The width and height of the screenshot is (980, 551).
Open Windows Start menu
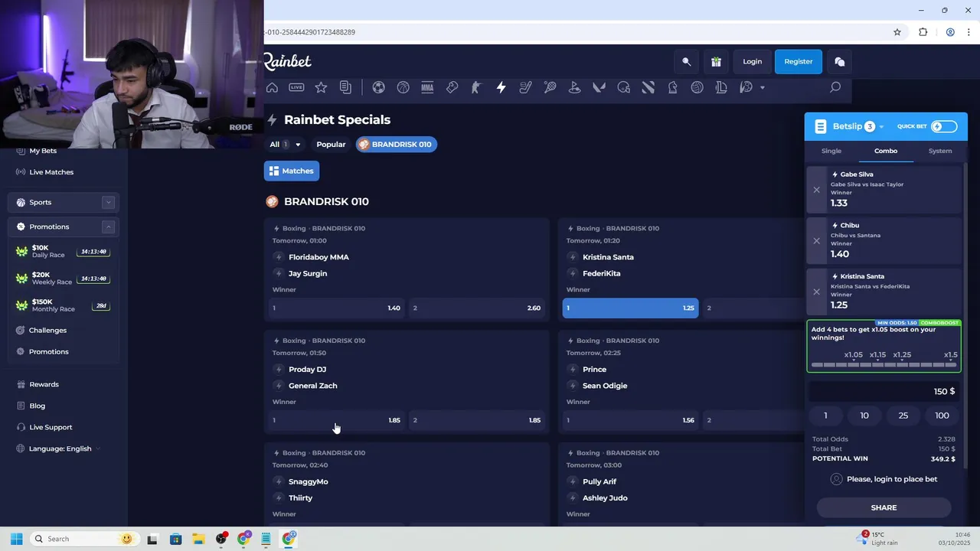point(16,539)
